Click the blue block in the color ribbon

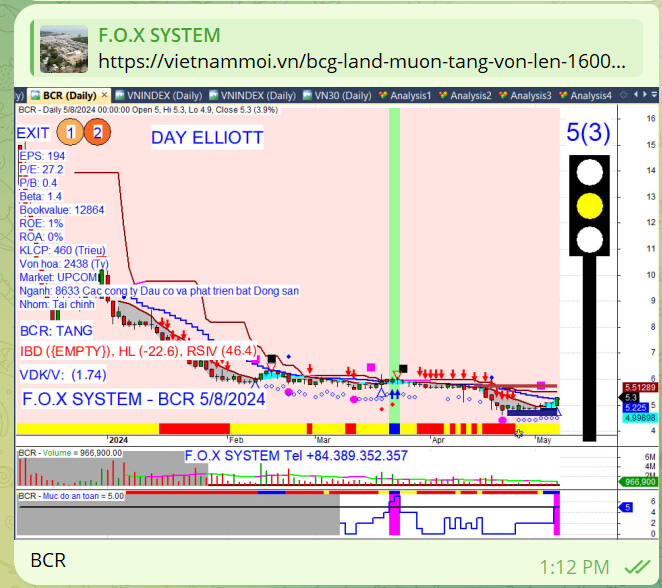[x=394, y=429]
